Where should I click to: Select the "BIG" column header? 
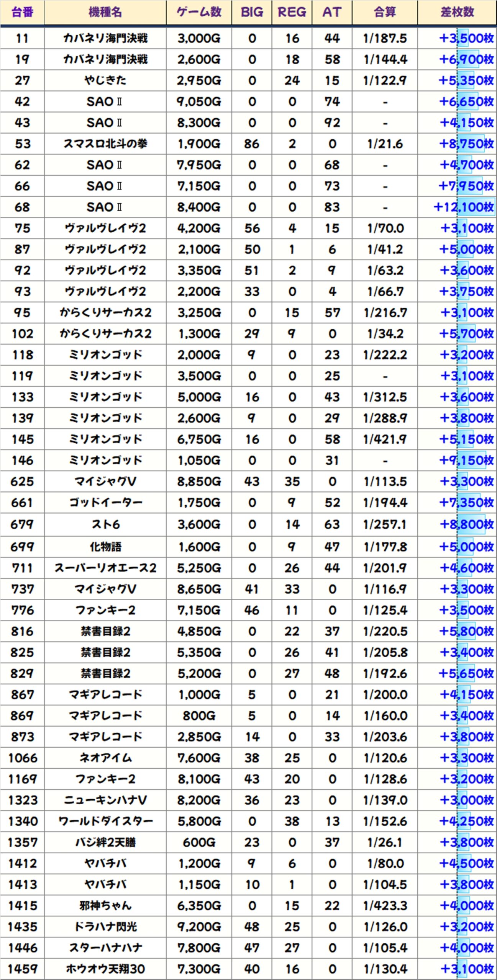(x=252, y=12)
